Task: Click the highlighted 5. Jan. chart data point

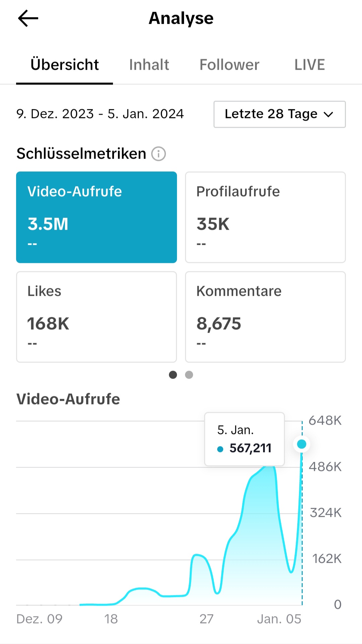Action: (302, 444)
